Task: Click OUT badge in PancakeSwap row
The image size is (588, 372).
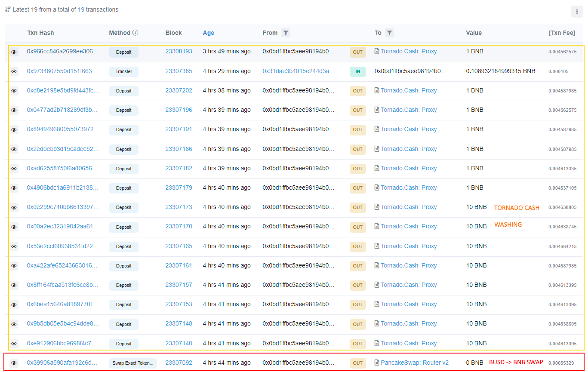Action: 358,363
